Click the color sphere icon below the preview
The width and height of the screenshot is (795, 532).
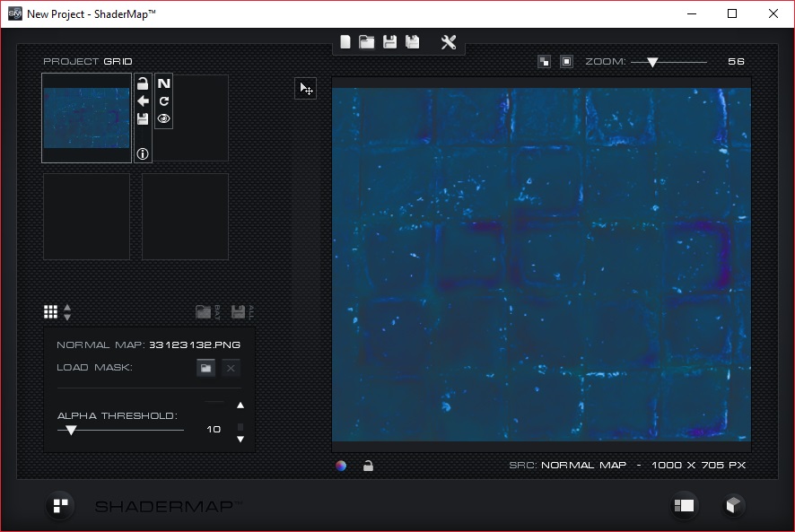(341, 466)
